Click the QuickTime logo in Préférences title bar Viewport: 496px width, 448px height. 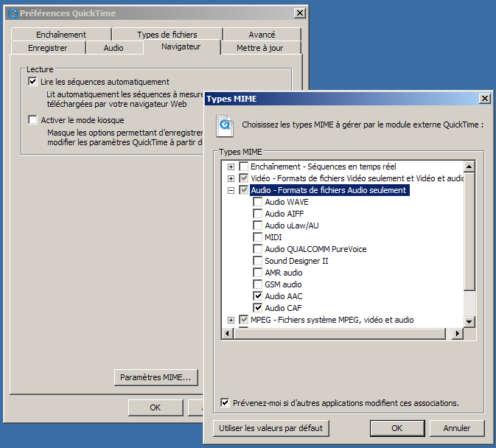click(13, 13)
